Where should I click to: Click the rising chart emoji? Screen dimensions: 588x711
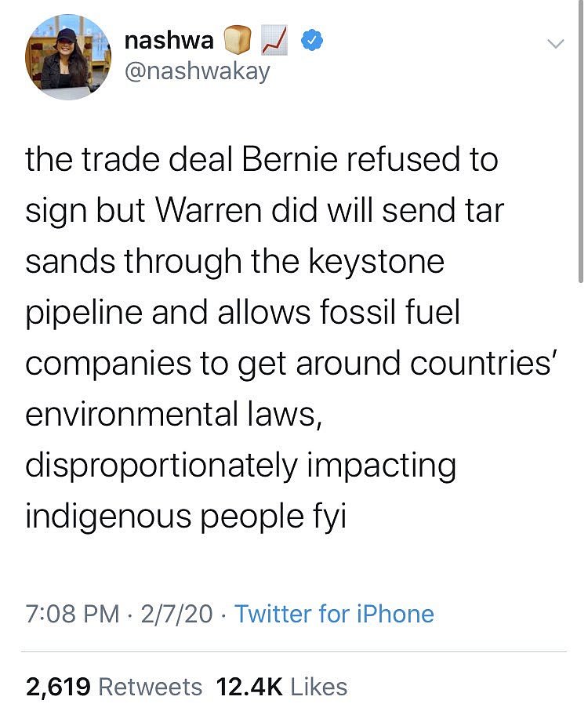tap(274, 41)
